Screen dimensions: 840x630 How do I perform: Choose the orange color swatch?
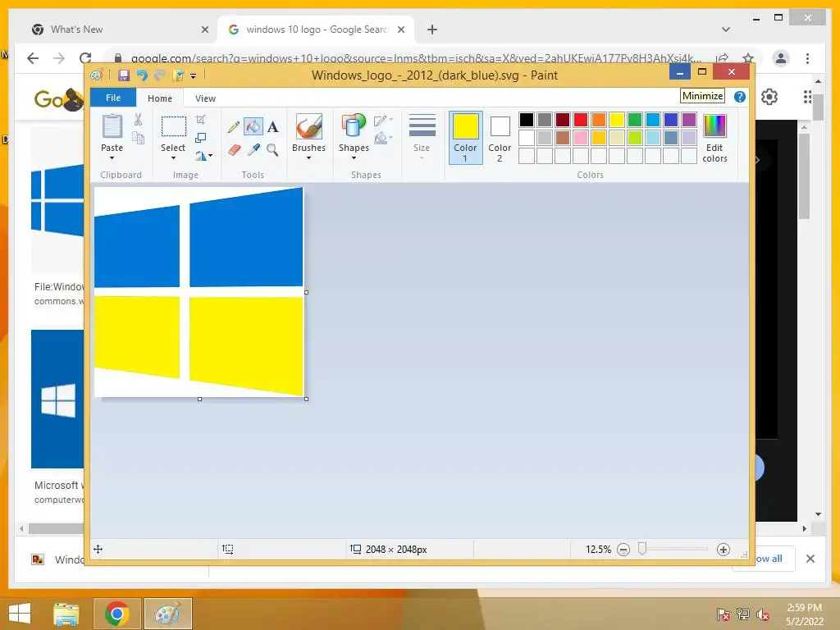coord(599,120)
